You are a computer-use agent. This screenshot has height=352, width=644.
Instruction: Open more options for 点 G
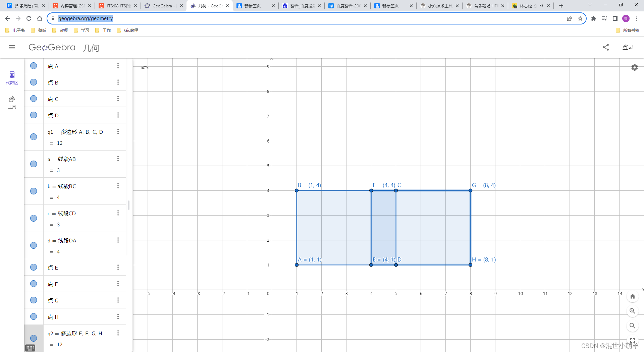pyautogui.click(x=118, y=300)
